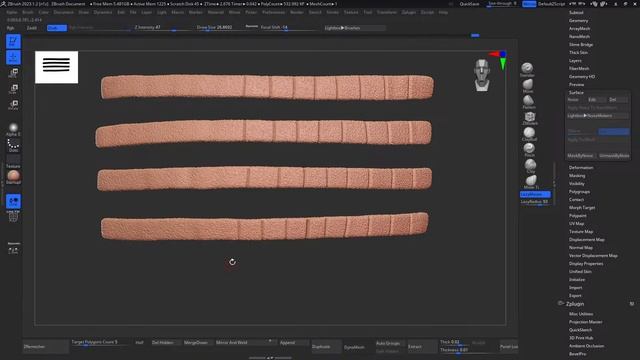Expand the Subtool section
The image size is (640, 360).
tap(576, 12)
